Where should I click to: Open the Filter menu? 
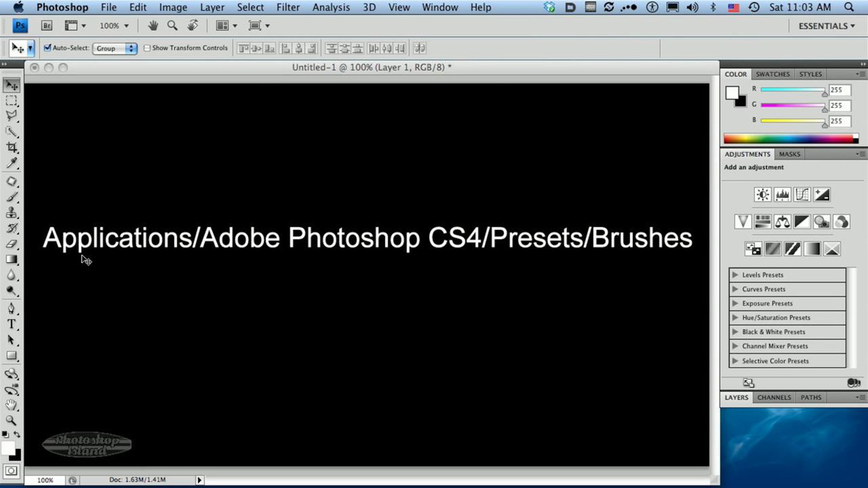288,7
